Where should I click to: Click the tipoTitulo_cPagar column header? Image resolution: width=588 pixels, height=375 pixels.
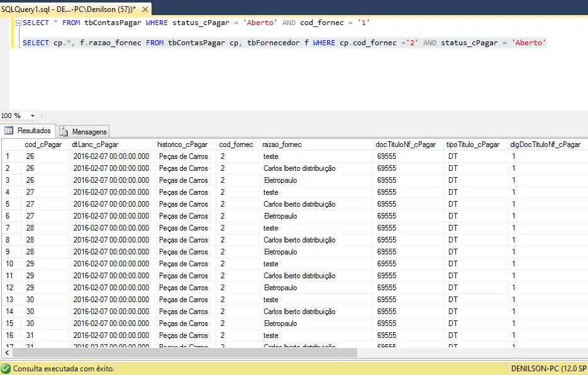pos(472,144)
